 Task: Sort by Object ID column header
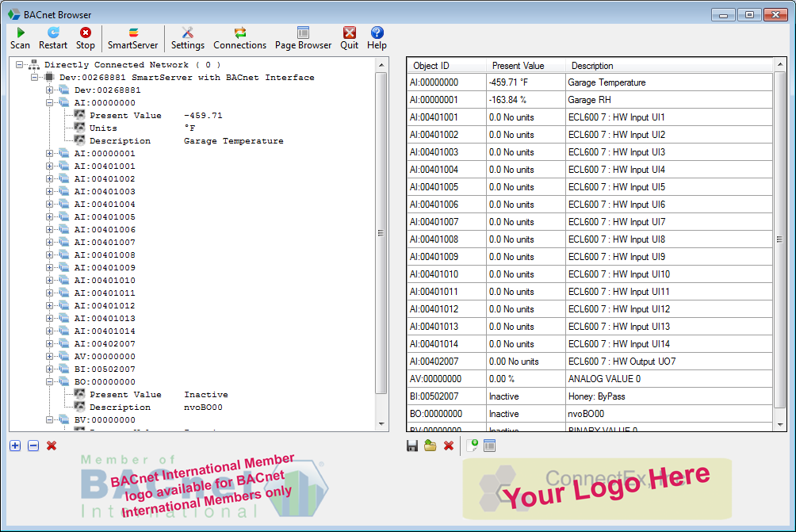[x=446, y=66]
